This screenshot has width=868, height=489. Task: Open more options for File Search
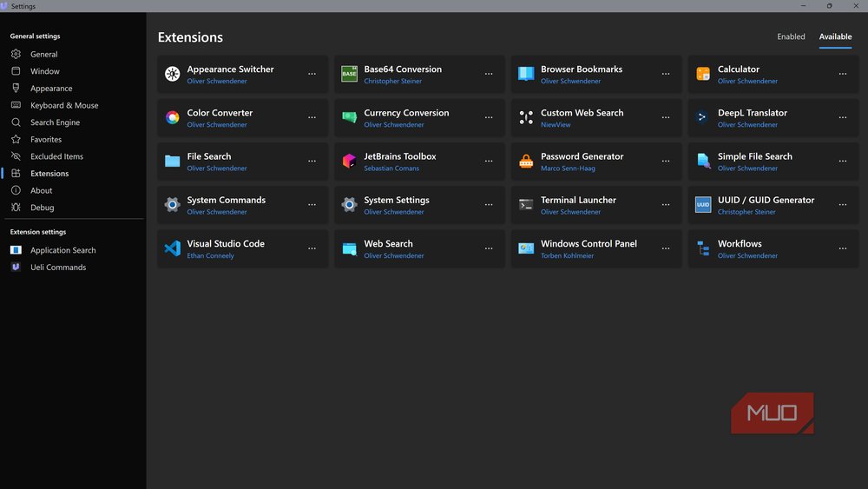(312, 162)
